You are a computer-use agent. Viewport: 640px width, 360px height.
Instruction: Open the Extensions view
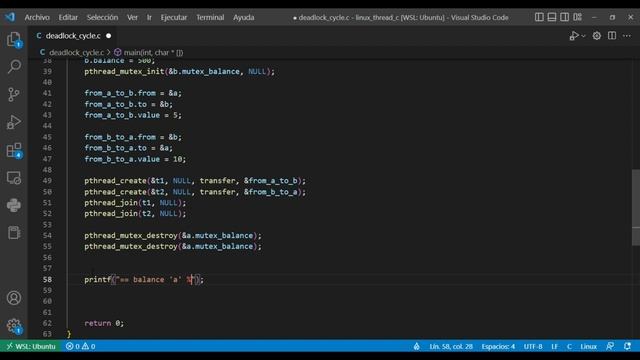click(x=14, y=150)
